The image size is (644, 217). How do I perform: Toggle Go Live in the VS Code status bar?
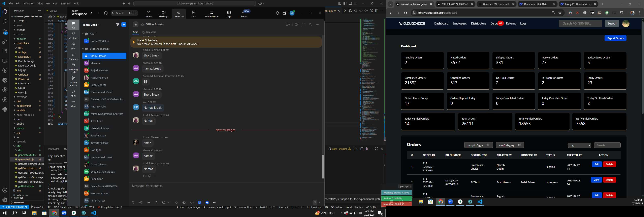point(337,207)
